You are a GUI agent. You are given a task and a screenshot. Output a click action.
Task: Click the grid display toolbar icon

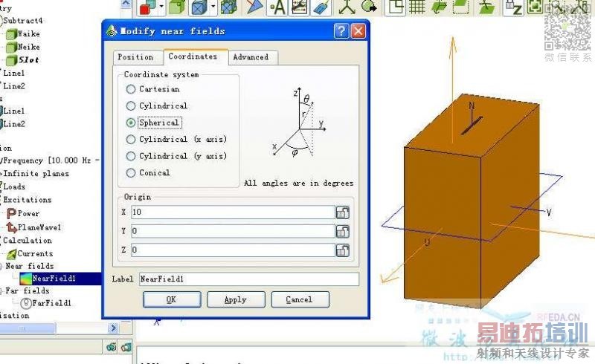click(417, 7)
